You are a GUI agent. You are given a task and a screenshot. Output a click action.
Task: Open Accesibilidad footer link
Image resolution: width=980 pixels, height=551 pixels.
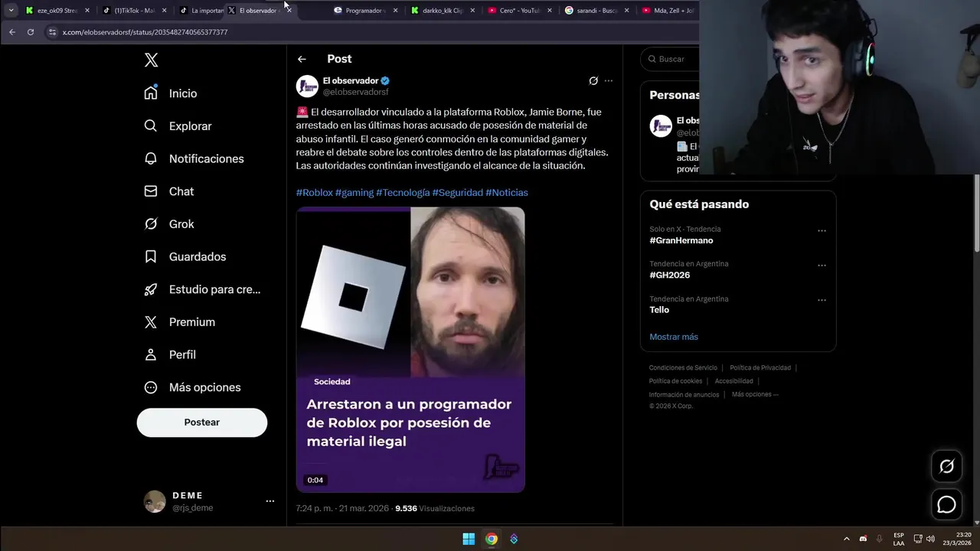(x=734, y=381)
